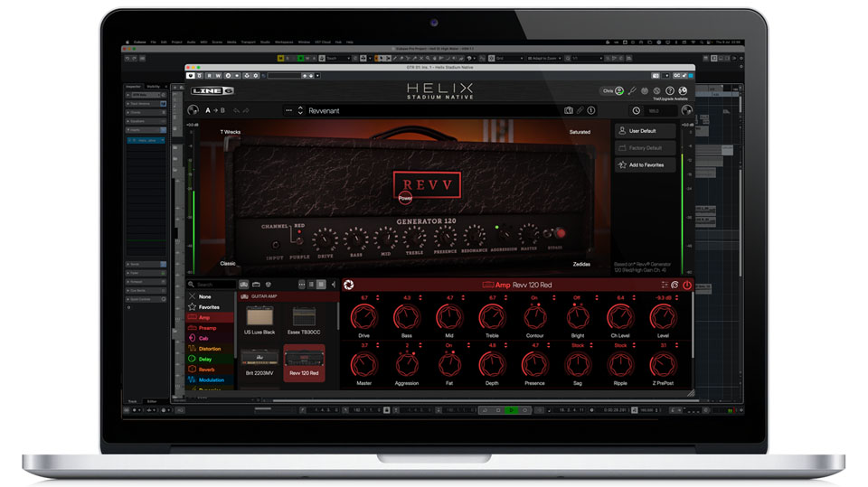
Task: Click the Line 6 logo
Action: pos(213,90)
